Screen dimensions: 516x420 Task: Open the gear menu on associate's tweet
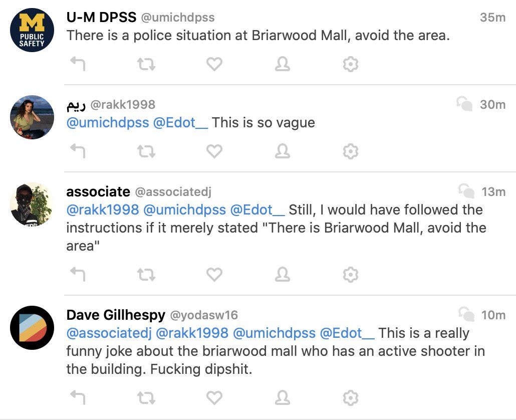coord(351,274)
